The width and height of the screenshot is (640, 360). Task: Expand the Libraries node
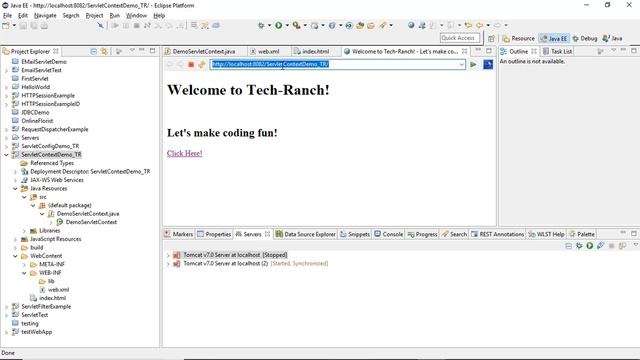(24, 231)
